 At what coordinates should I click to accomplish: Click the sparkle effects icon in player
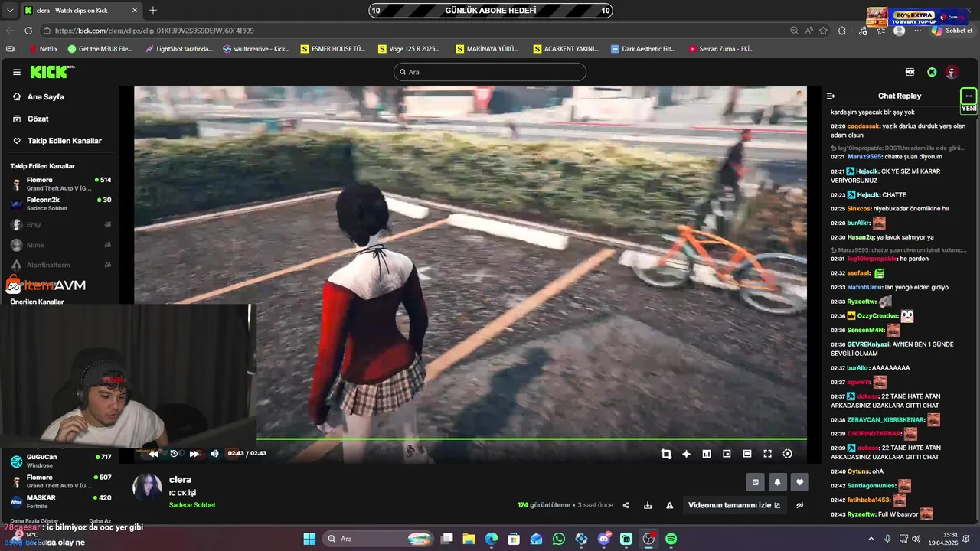[x=686, y=454]
